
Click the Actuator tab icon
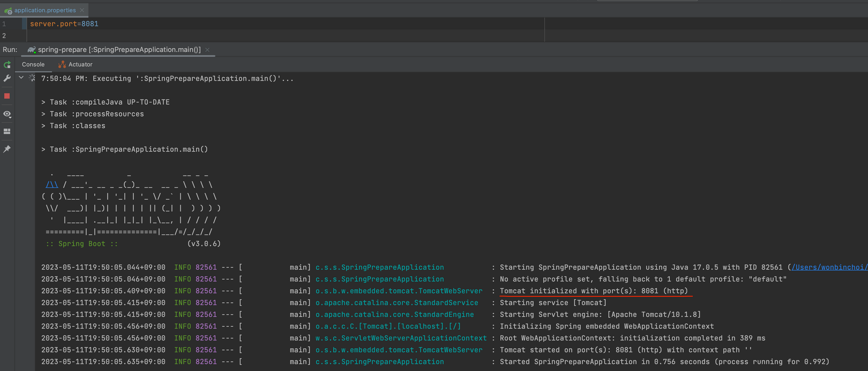point(62,64)
